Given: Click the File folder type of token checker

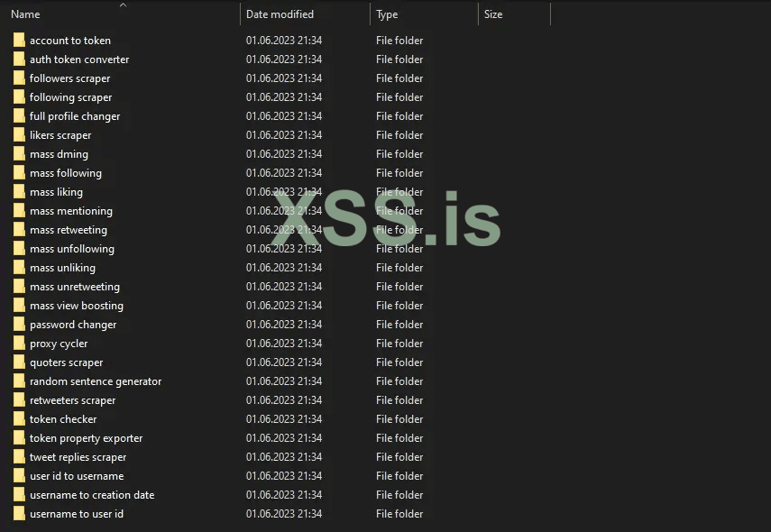Looking at the screenshot, I should pos(399,419).
